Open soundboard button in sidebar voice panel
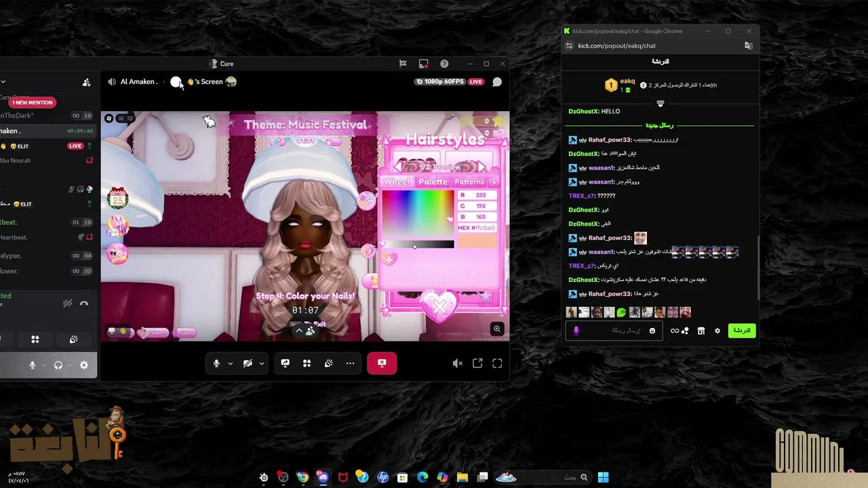Screen dimensions: 868x488 [73, 339]
